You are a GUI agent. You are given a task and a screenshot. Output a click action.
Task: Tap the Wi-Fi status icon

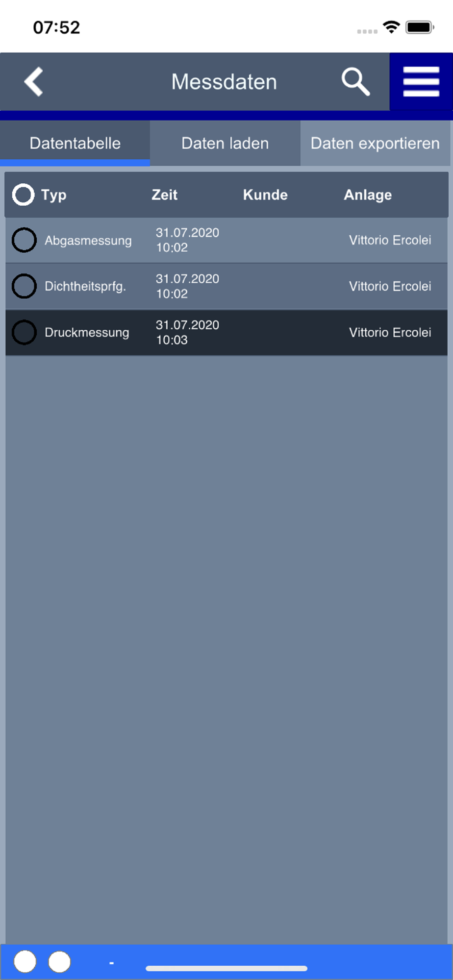click(391, 27)
